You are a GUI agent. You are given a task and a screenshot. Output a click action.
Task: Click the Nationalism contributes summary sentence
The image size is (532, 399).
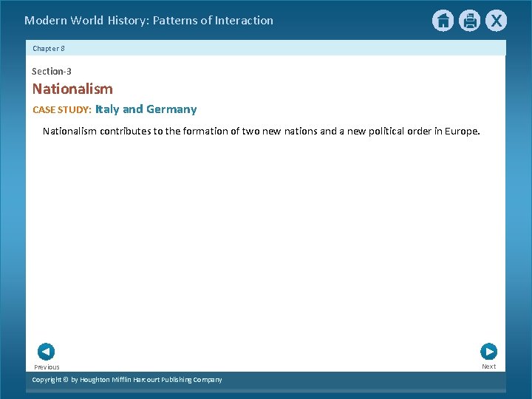click(x=262, y=132)
